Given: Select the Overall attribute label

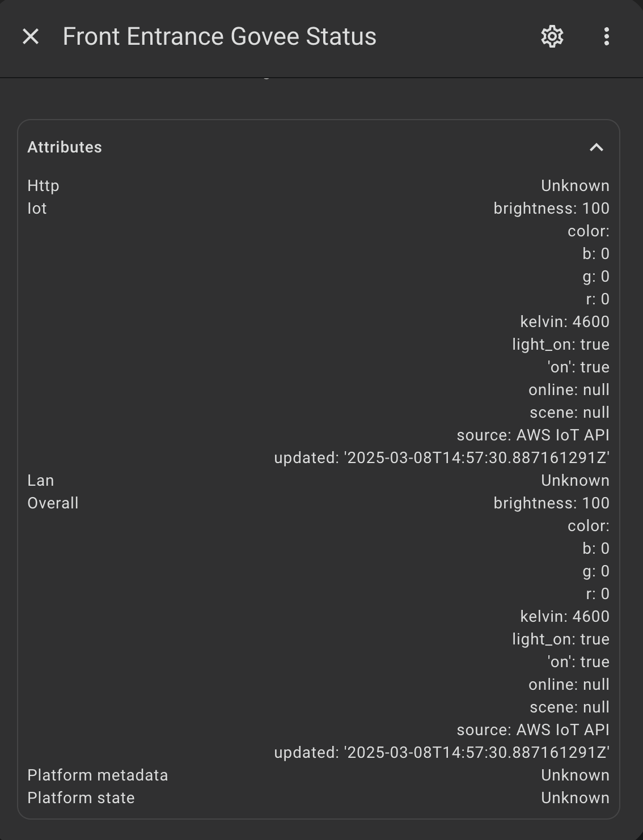Looking at the screenshot, I should [x=53, y=503].
